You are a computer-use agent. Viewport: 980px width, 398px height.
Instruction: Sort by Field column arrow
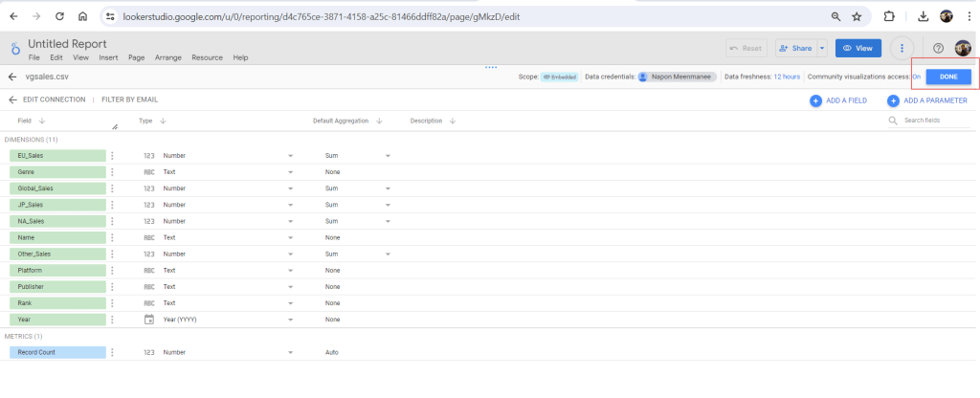point(42,121)
